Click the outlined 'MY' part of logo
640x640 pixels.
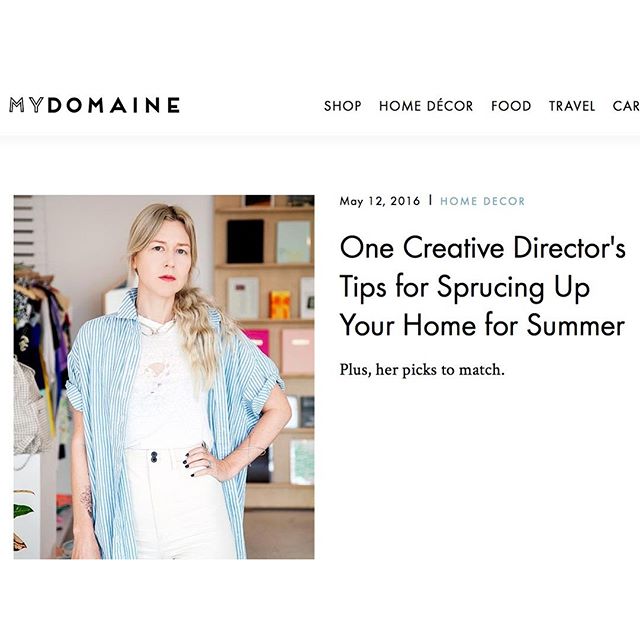27,105
